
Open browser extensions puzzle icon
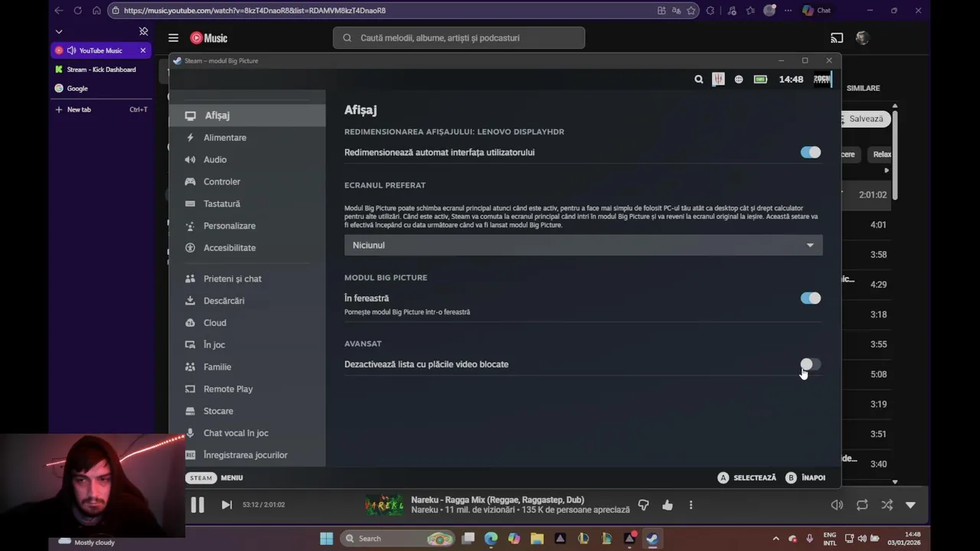710,11
